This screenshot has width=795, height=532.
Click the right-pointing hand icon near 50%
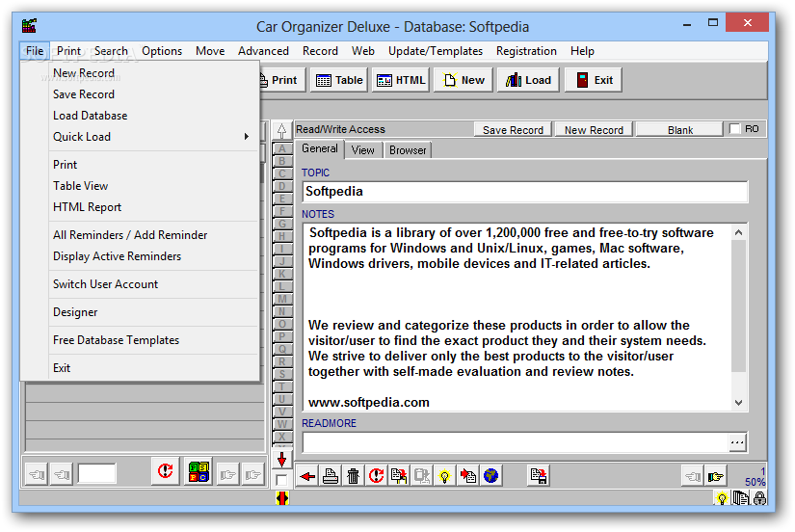715,476
